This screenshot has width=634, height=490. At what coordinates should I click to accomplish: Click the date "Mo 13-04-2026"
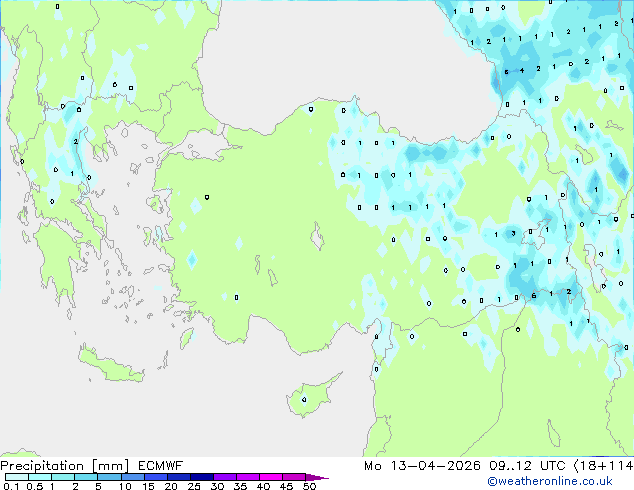422,466
